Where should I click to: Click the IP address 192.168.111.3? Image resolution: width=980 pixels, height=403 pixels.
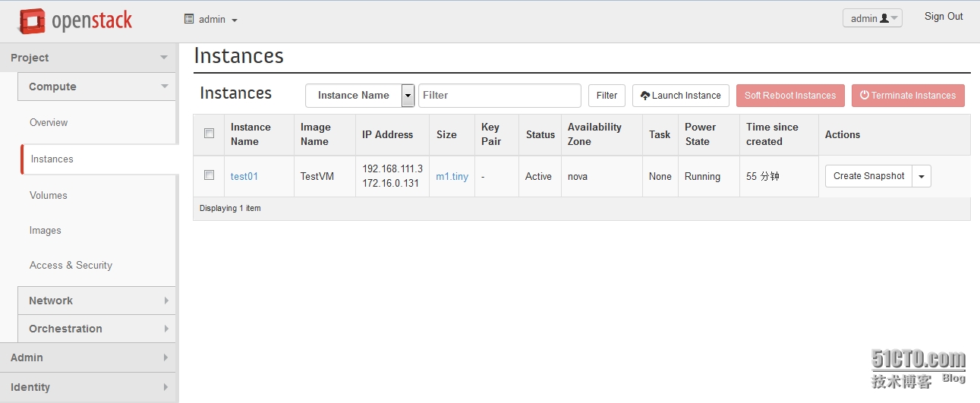(392, 168)
